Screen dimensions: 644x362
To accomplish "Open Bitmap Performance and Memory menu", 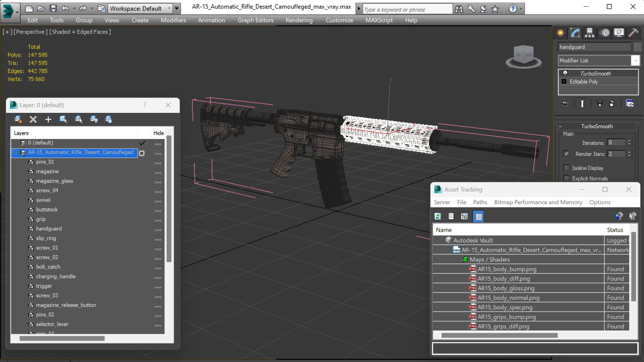I will tap(538, 202).
